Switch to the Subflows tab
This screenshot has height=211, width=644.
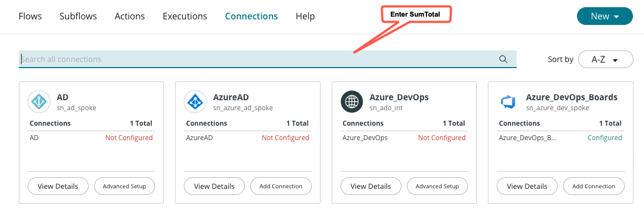coord(78,17)
